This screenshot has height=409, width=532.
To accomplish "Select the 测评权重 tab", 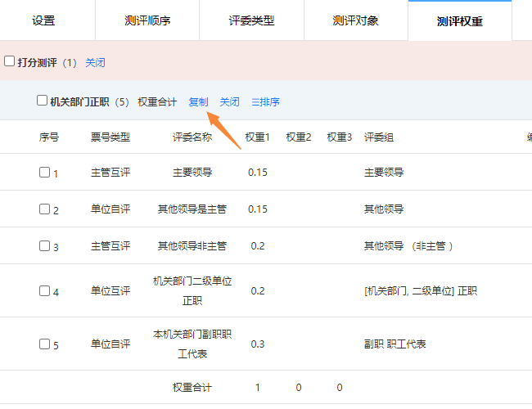I will click(460, 21).
